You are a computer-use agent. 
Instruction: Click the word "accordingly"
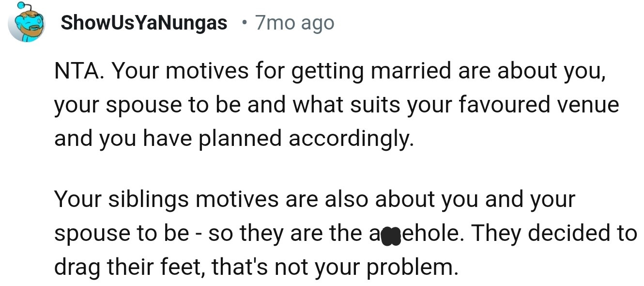pos(352,139)
